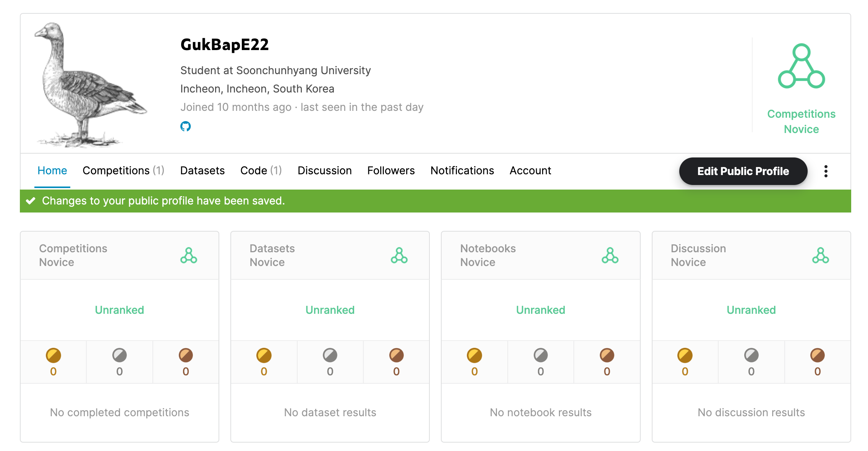Click Unranked in the Datasets card
This screenshot has width=868, height=451.
point(330,310)
